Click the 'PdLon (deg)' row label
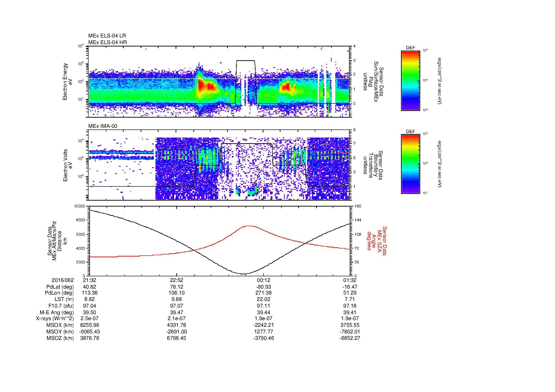This screenshot has height=392, width=555. point(60,293)
